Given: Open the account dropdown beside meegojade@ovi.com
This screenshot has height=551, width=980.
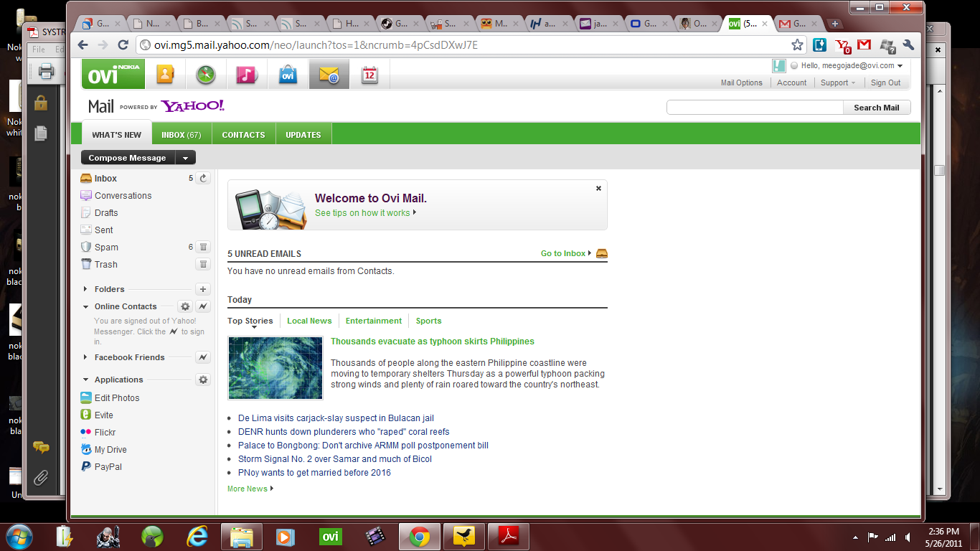Looking at the screenshot, I should tap(900, 66).
